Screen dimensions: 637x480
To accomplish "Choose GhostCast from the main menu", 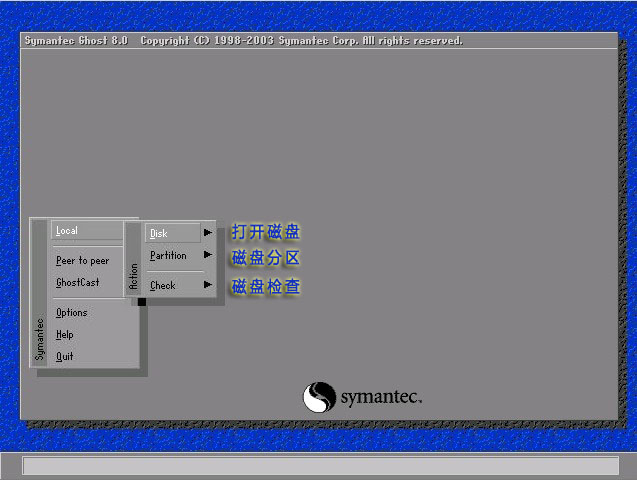I will coord(78,282).
